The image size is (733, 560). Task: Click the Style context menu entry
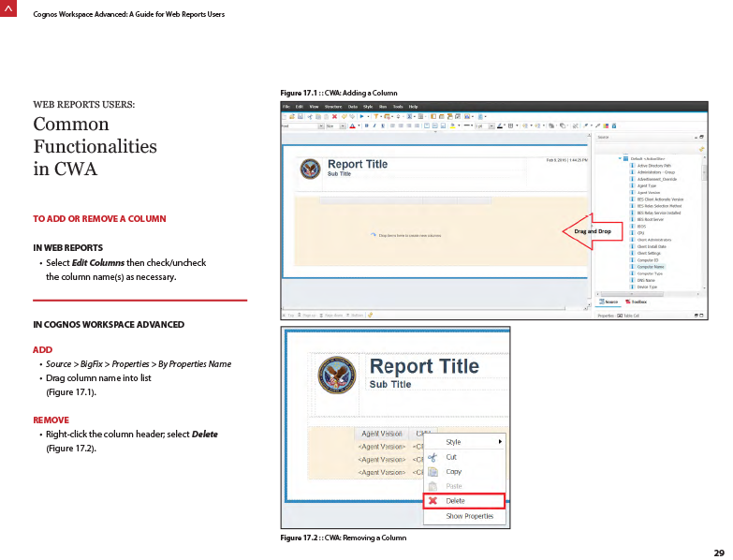click(464, 442)
